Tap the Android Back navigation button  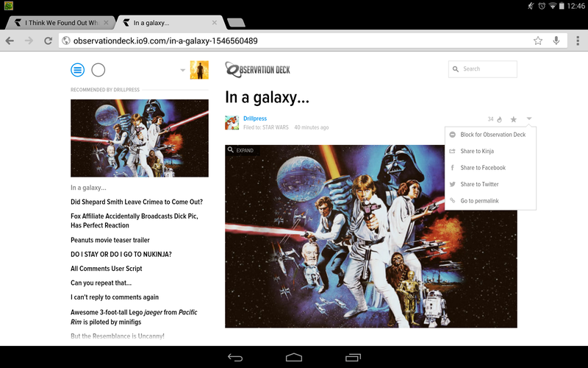coord(235,358)
